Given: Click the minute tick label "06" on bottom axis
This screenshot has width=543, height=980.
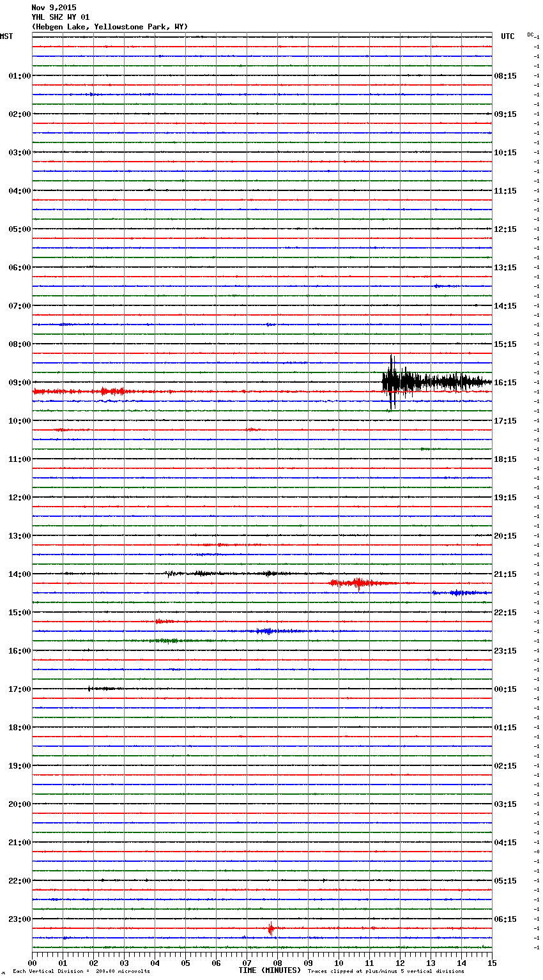Looking at the screenshot, I should point(216,963).
